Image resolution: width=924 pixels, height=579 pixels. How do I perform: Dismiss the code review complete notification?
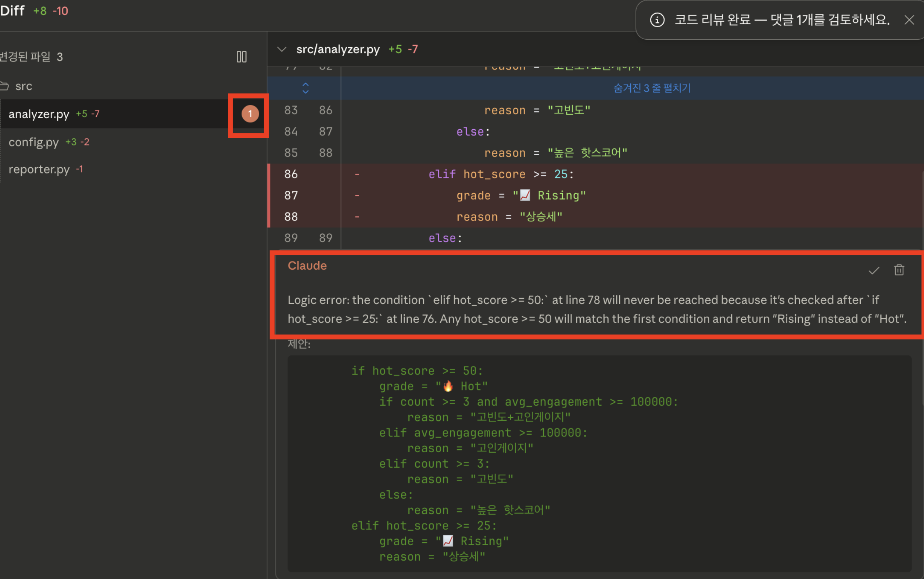(x=909, y=20)
